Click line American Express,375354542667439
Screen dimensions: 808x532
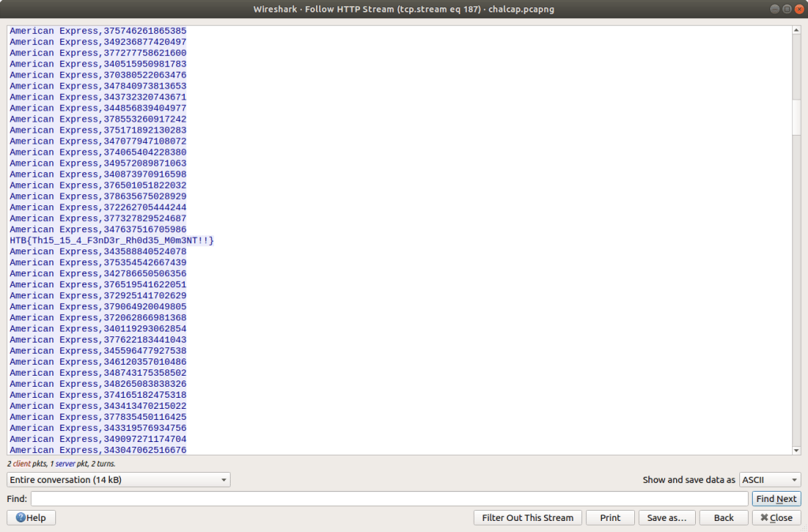coord(98,263)
